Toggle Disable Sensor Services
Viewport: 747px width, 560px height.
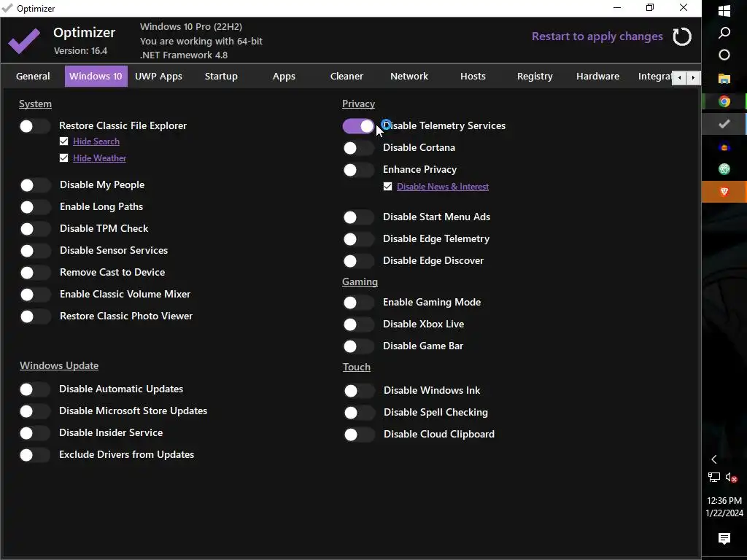(x=35, y=251)
